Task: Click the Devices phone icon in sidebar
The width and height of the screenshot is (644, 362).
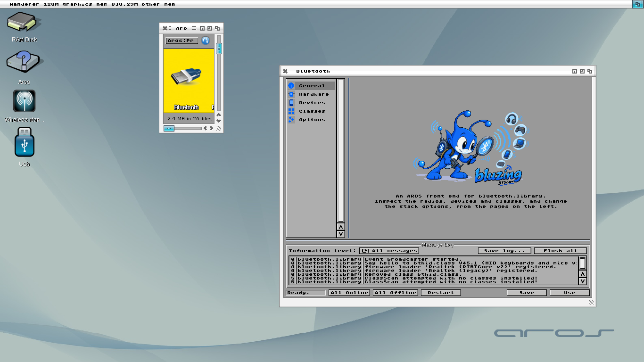Action: coord(291,103)
